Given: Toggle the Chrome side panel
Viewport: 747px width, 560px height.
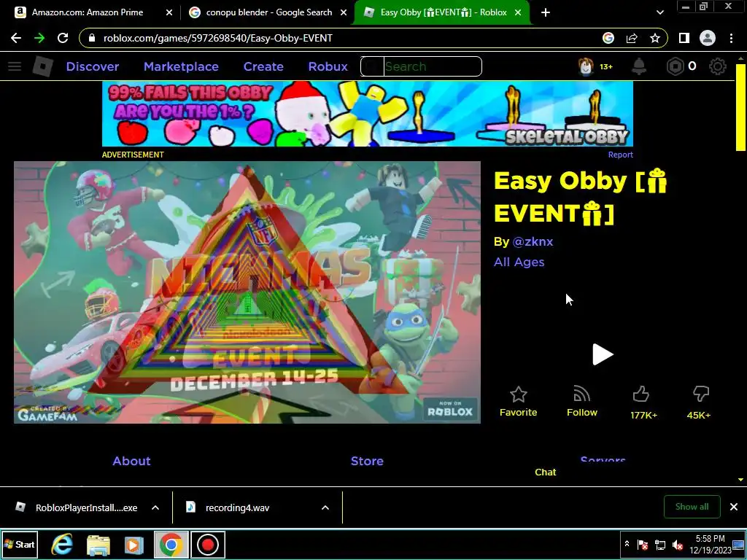Looking at the screenshot, I should point(684,38).
